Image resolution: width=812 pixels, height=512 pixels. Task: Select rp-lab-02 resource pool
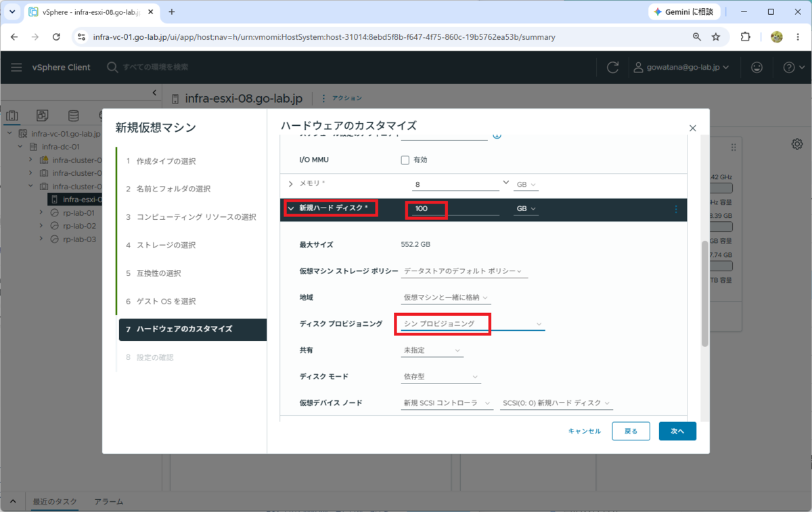pyautogui.click(x=79, y=226)
